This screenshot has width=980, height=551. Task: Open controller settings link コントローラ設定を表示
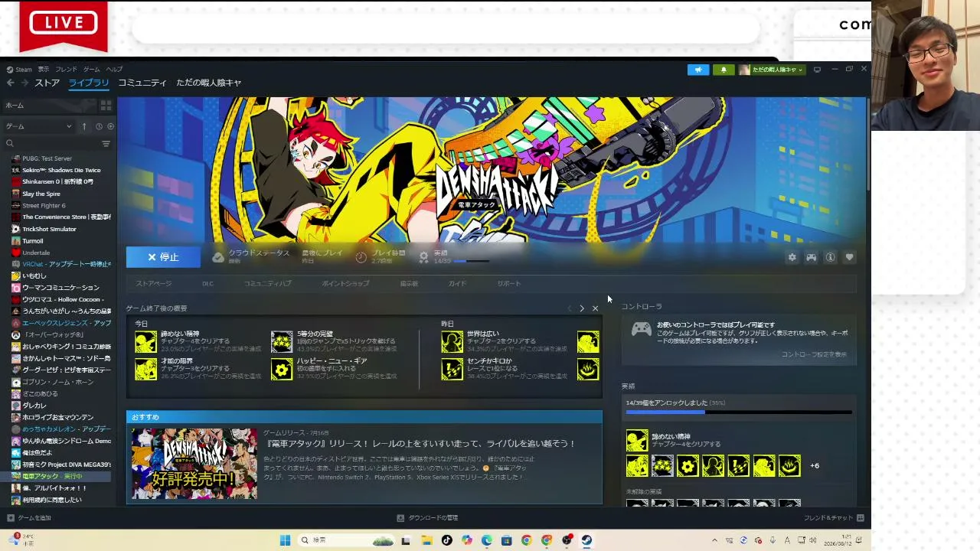[814, 354]
